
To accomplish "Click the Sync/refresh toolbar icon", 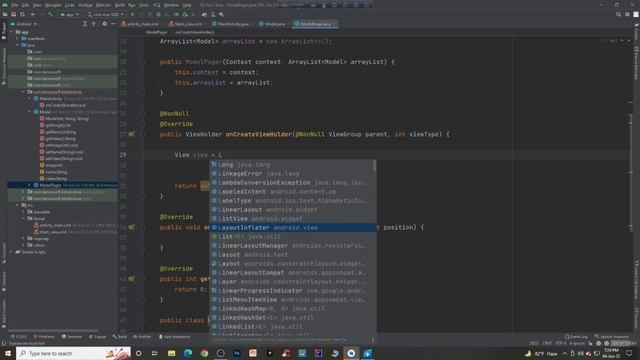I will [22, 14].
